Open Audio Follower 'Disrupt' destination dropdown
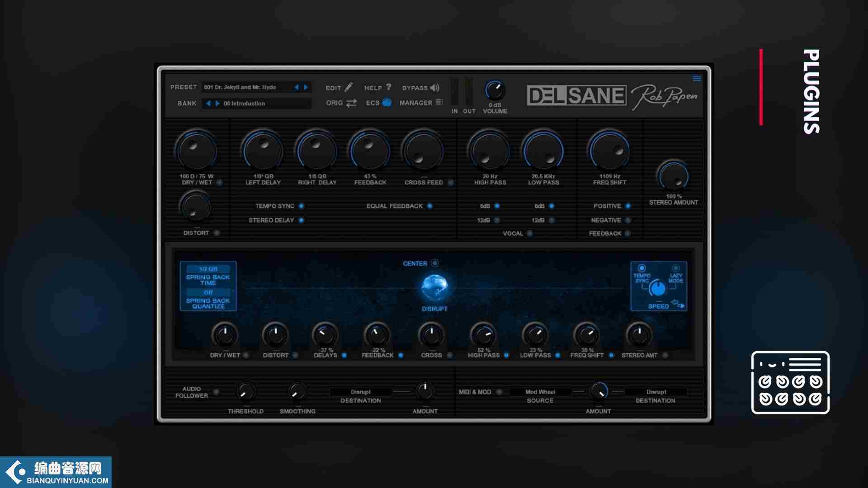The image size is (868, 488). tap(361, 392)
